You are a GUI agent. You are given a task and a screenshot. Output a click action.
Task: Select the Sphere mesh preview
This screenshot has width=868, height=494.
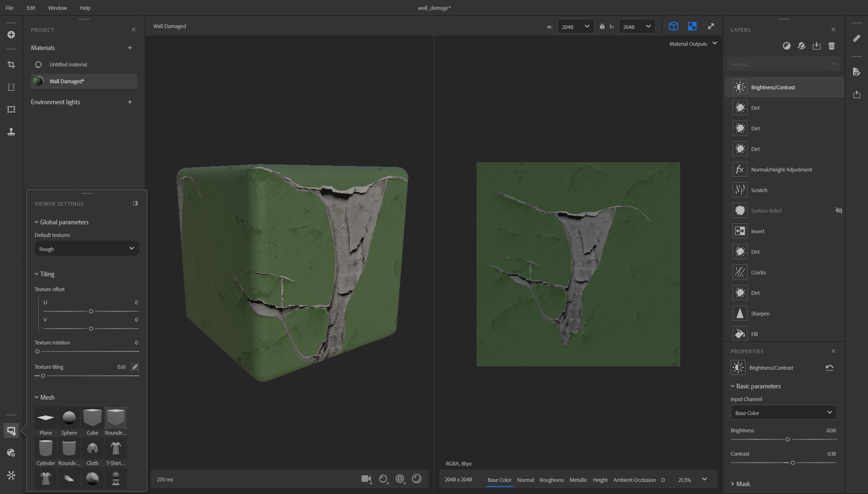coord(69,418)
